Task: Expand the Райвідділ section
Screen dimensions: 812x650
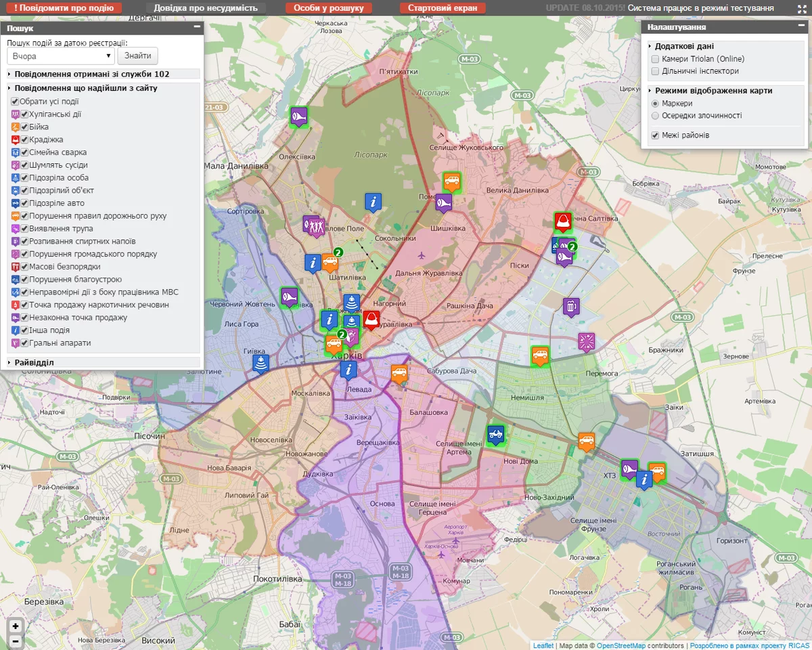Action: (x=104, y=362)
